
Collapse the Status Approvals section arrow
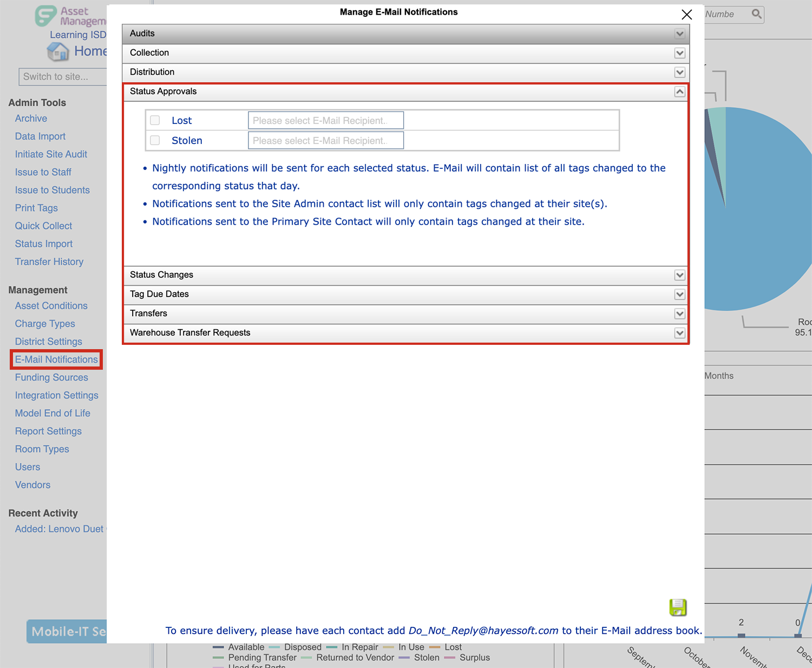680,91
